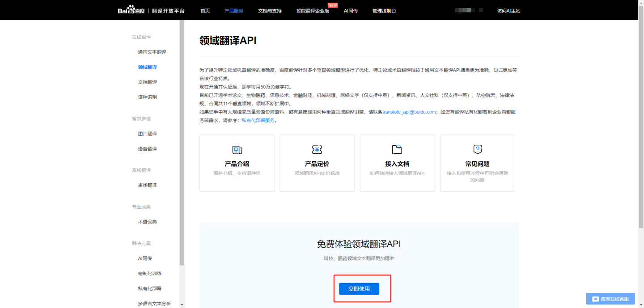Click the 接入文档 folder icon
This screenshot has width=644, height=308.
coord(397,149)
